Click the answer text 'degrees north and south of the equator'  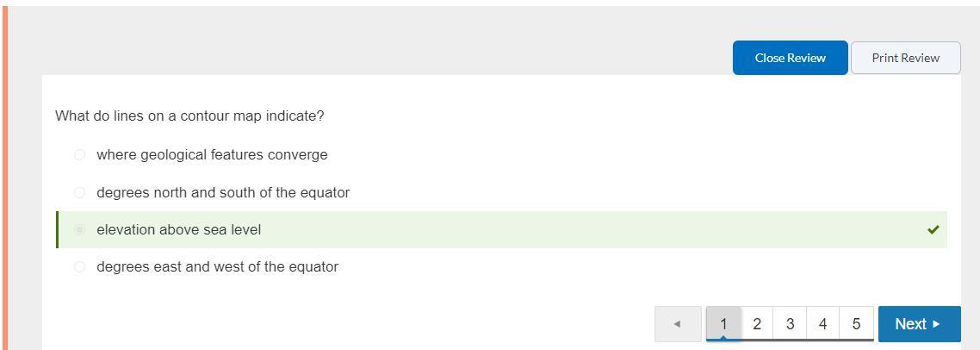coord(223,193)
